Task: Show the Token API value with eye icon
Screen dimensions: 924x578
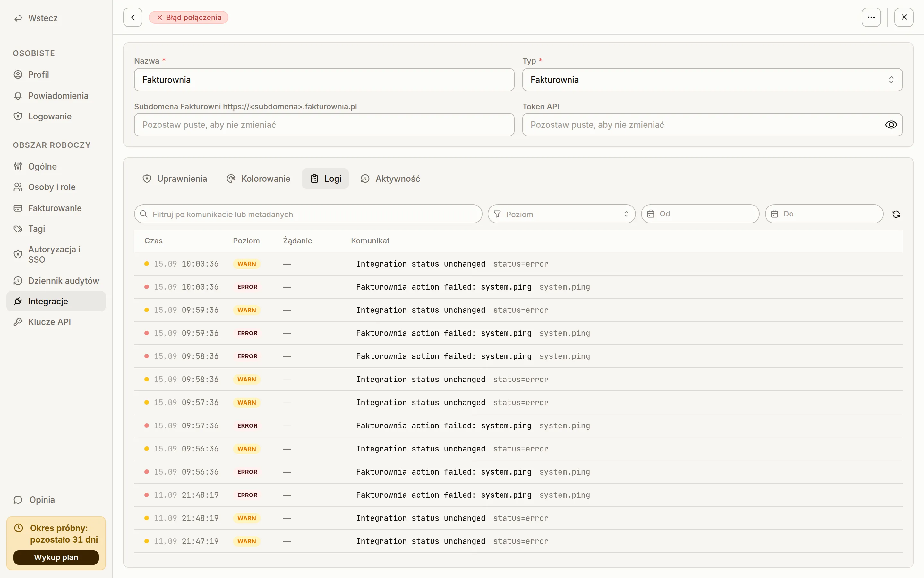Action: pos(891,125)
